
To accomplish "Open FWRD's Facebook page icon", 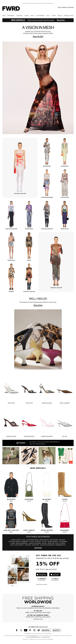I will [x=17, y=630].
